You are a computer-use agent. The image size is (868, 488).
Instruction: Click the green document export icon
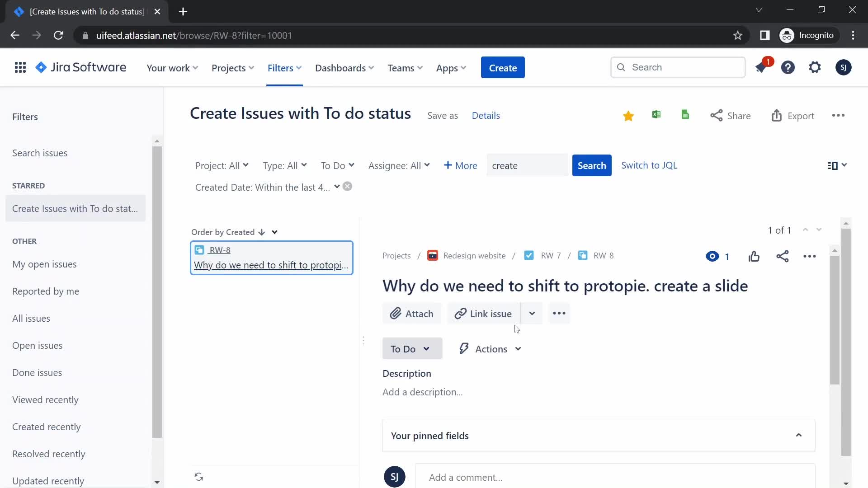[685, 116]
